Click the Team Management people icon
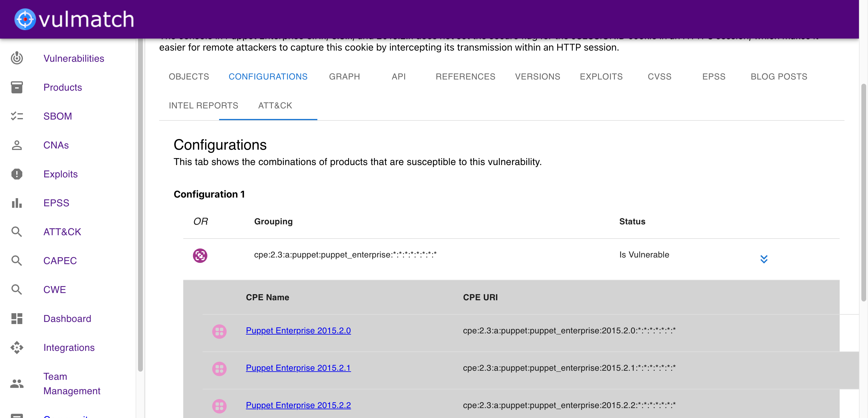The width and height of the screenshot is (868, 418). click(17, 384)
